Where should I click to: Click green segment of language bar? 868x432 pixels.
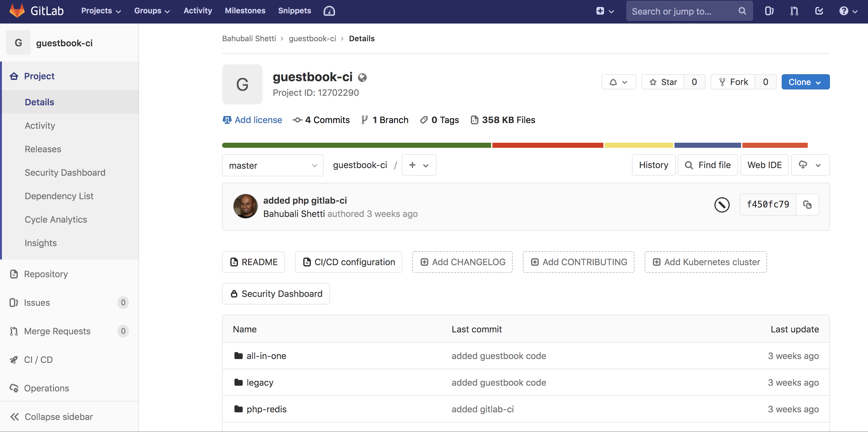(357, 145)
